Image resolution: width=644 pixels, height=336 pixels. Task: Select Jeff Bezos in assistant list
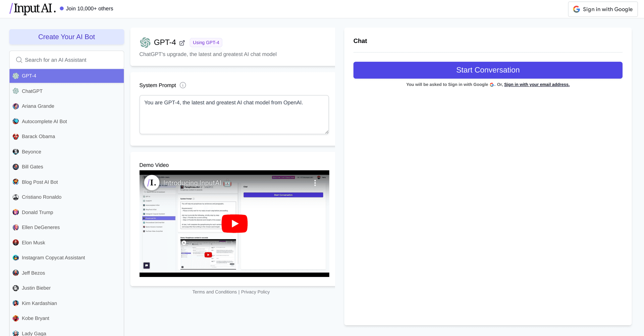pos(67,273)
